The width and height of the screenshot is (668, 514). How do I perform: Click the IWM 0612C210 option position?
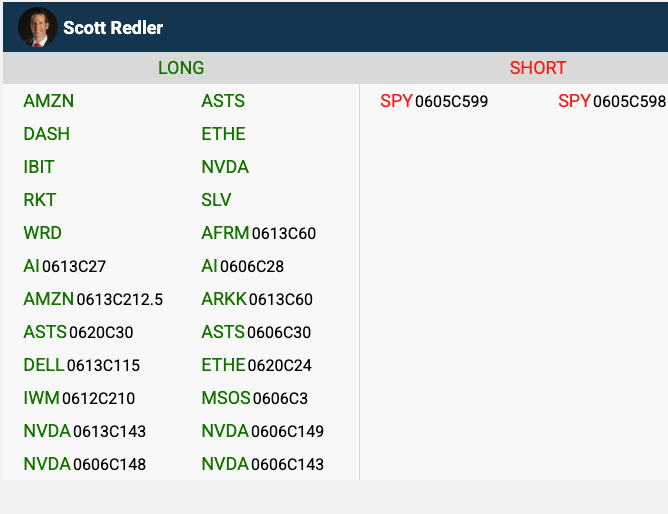79,398
